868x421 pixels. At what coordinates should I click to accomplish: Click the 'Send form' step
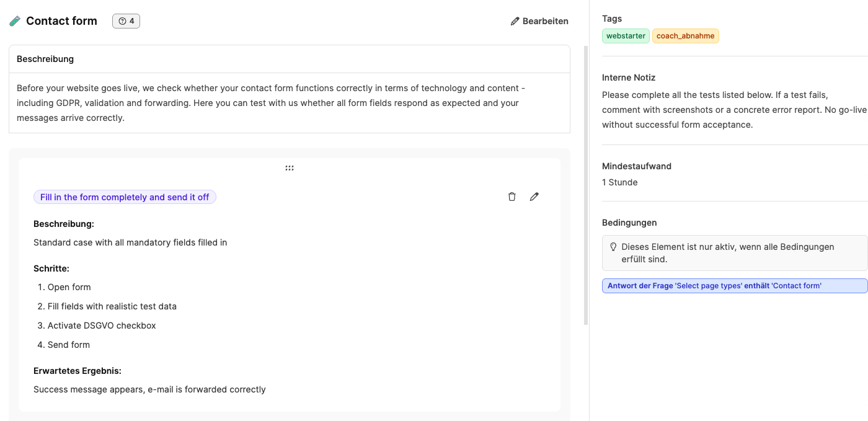tap(69, 345)
